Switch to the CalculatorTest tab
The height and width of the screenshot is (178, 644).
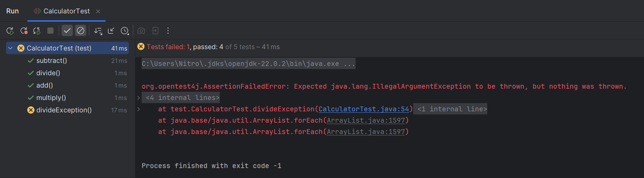tap(66, 11)
